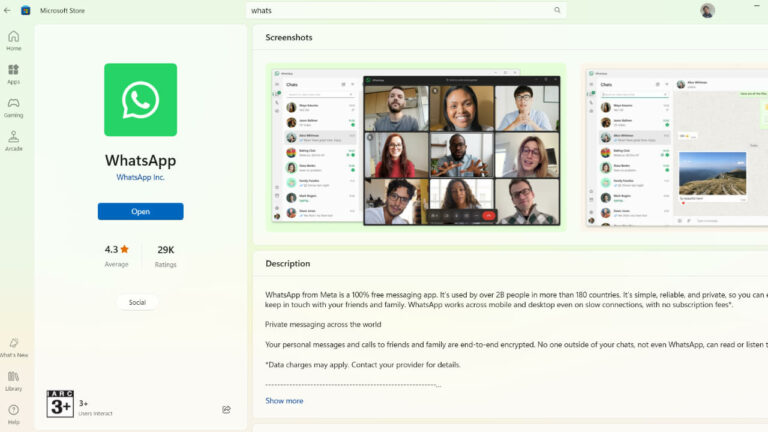The width and height of the screenshot is (768, 432).
Task: Open the Arcade section in sidebar
Action: tap(14, 141)
